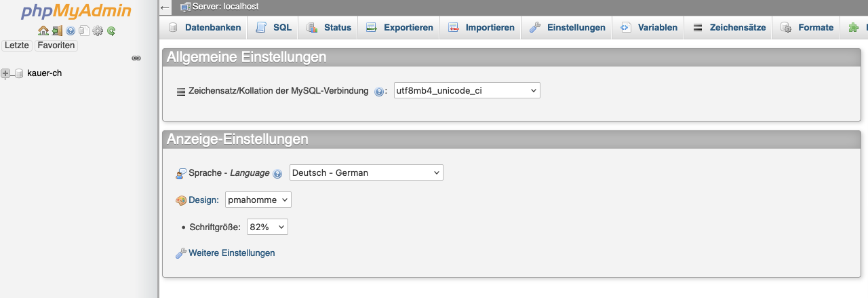Open the pmahomme design theme dropdown
This screenshot has height=298, width=868.
(258, 200)
